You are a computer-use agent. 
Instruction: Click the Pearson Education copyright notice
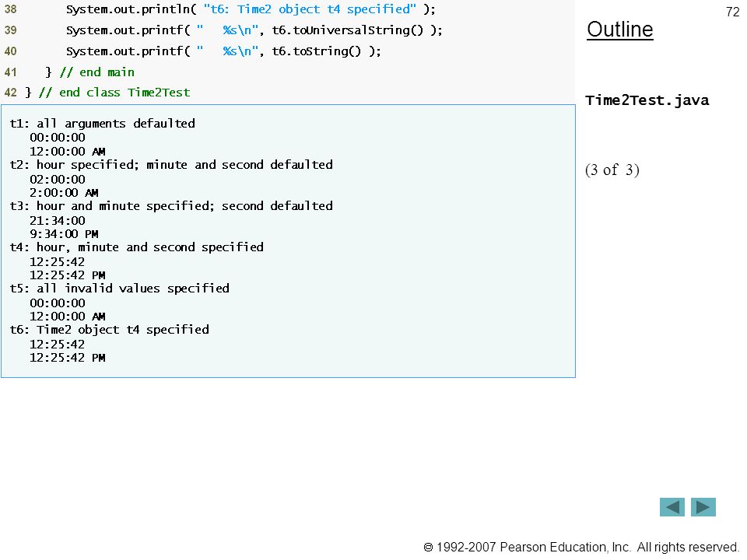(581, 548)
